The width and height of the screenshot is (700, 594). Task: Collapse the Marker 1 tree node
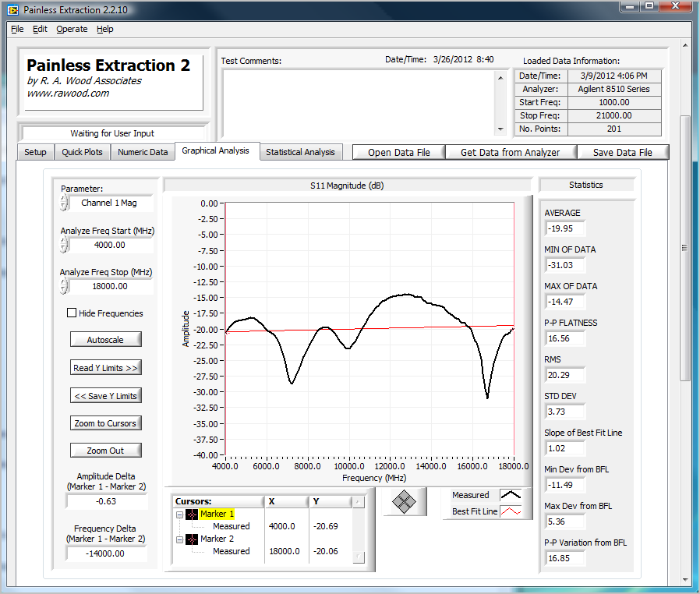pyautogui.click(x=179, y=514)
